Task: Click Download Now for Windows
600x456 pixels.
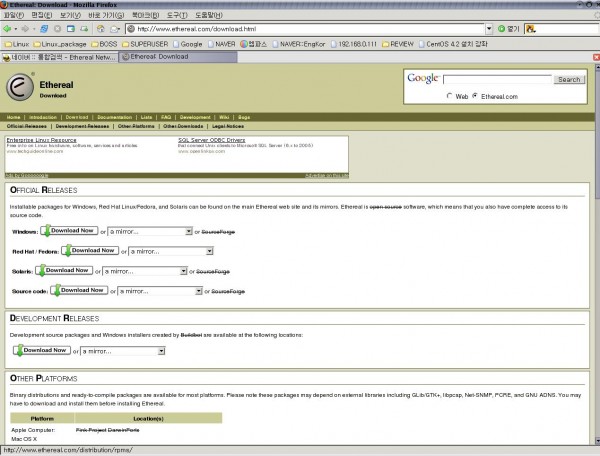Action: tap(69, 231)
